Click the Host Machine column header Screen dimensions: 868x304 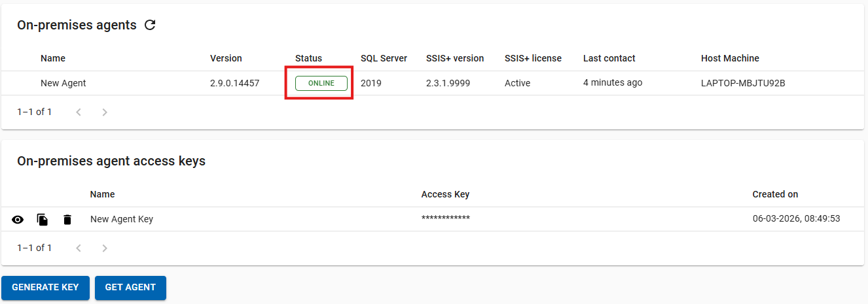[x=730, y=58]
